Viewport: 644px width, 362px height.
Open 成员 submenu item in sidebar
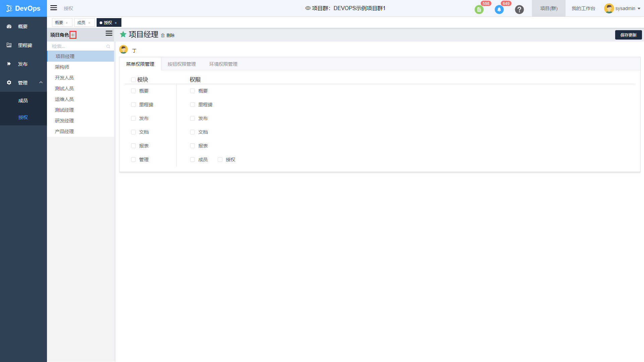[23, 101]
